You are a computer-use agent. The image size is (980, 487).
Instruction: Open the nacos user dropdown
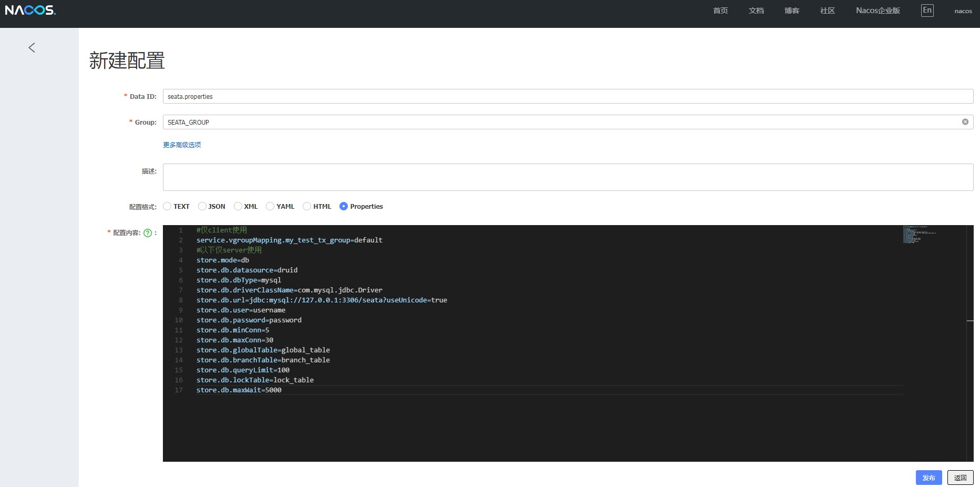[x=963, y=11]
